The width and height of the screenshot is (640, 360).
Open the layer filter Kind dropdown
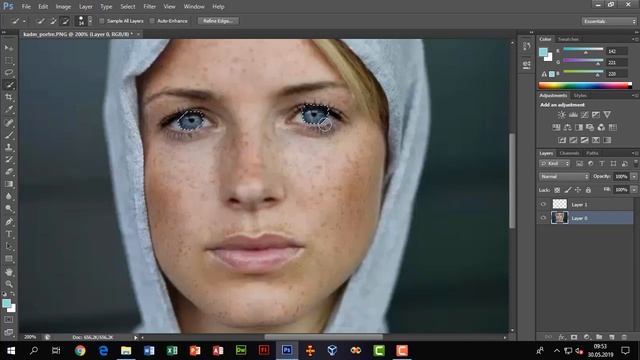click(x=555, y=164)
